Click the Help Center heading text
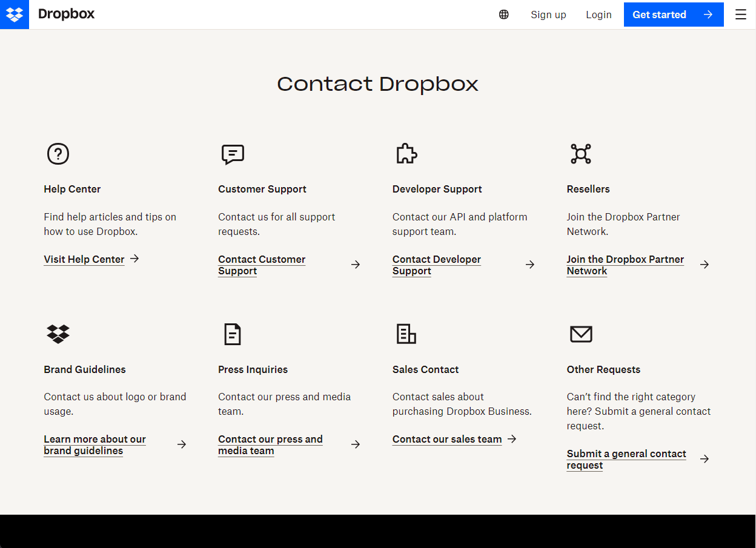Image resolution: width=756 pixels, height=548 pixels. pyautogui.click(x=72, y=189)
